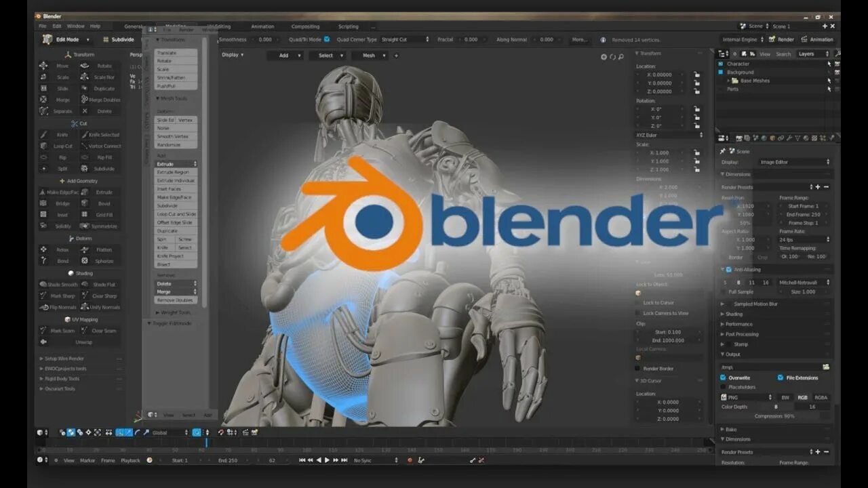Click the Rip Fill tool

100,157
